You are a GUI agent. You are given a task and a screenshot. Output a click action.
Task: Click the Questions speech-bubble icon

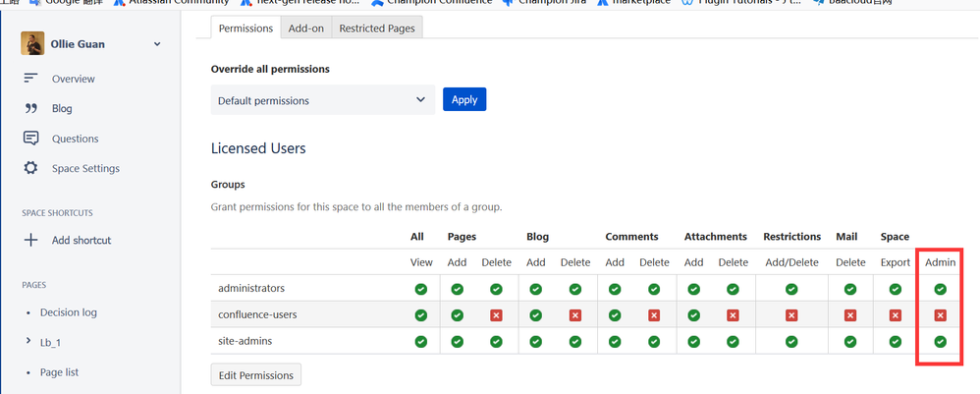pos(30,139)
